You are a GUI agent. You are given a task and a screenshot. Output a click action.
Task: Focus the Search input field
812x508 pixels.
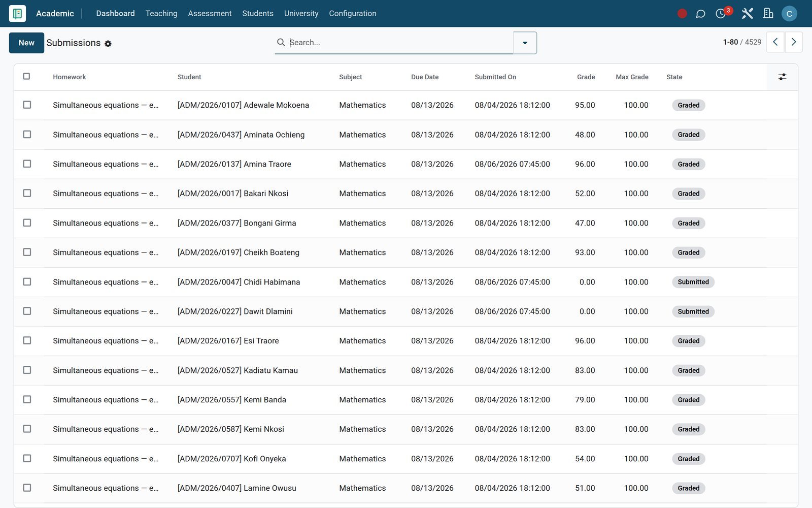(x=400, y=43)
